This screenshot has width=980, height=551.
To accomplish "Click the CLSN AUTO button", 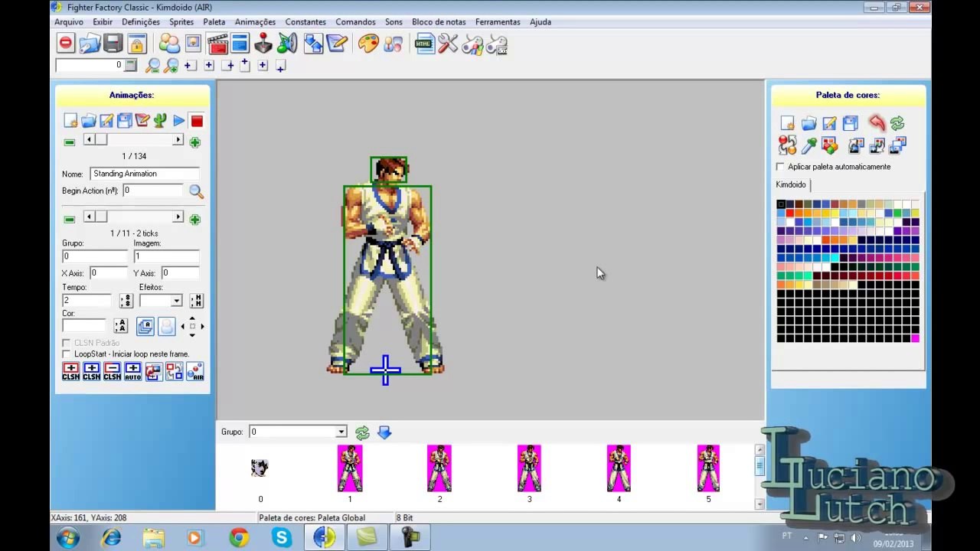I will 133,372.
